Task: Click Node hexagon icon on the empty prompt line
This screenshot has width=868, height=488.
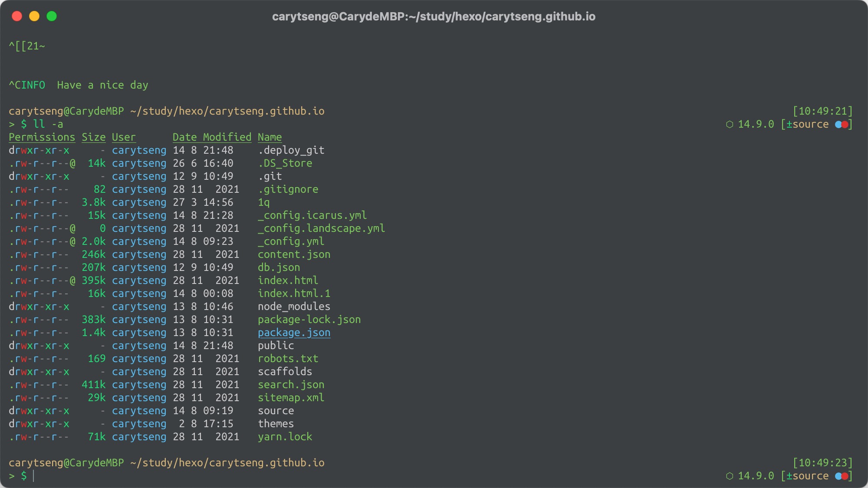Action: [730, 476]
